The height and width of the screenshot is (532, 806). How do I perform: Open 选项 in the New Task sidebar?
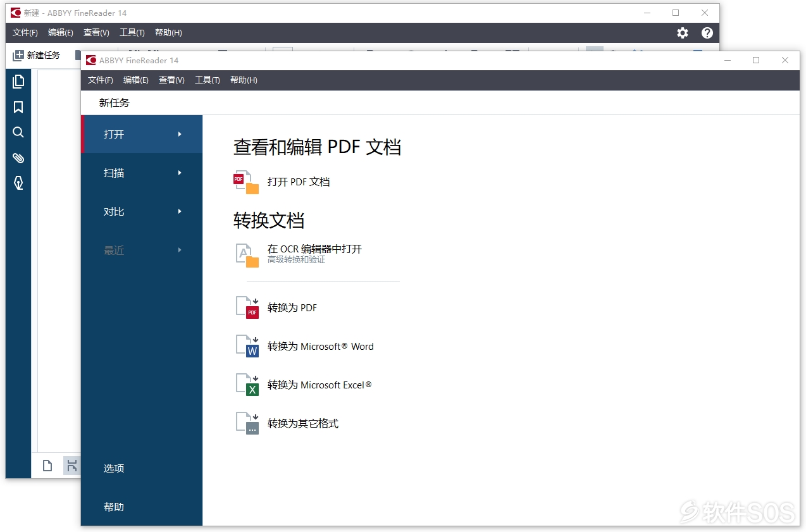114,468
